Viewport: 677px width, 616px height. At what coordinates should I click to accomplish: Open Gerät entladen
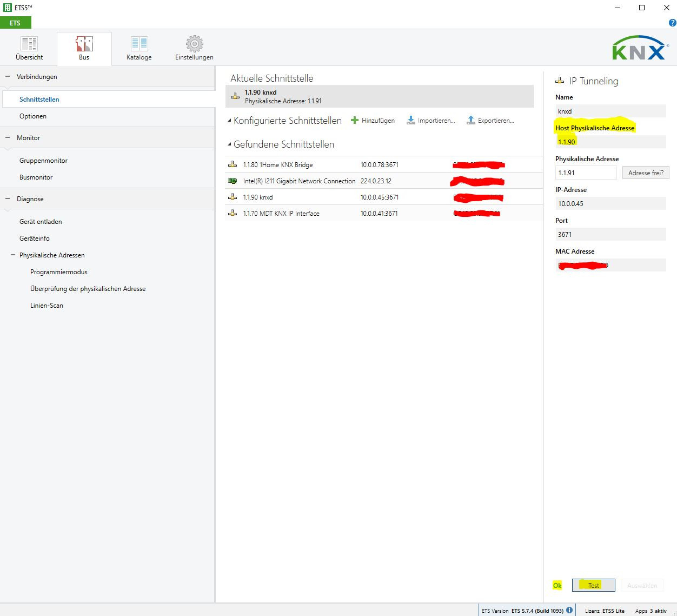[41, 222]
